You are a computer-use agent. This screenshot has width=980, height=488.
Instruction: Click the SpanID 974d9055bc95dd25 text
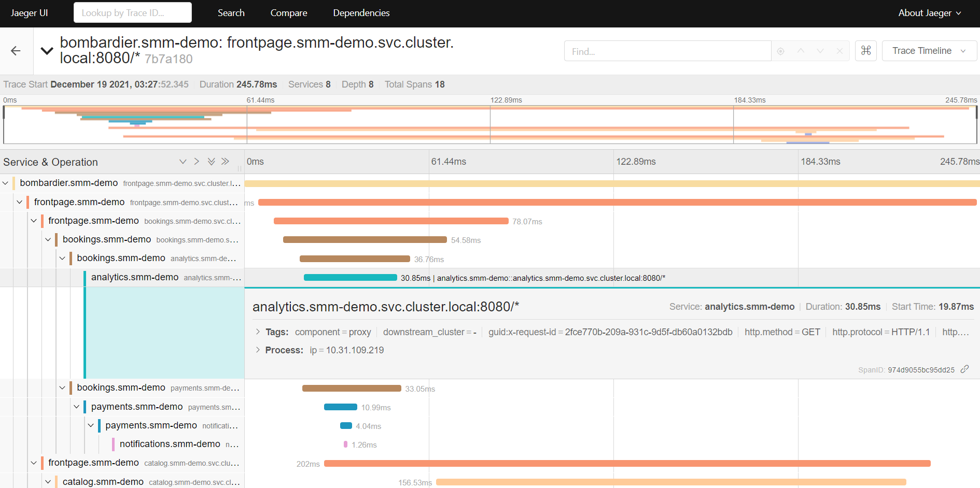pyautogui.click(x=906, y=370)
